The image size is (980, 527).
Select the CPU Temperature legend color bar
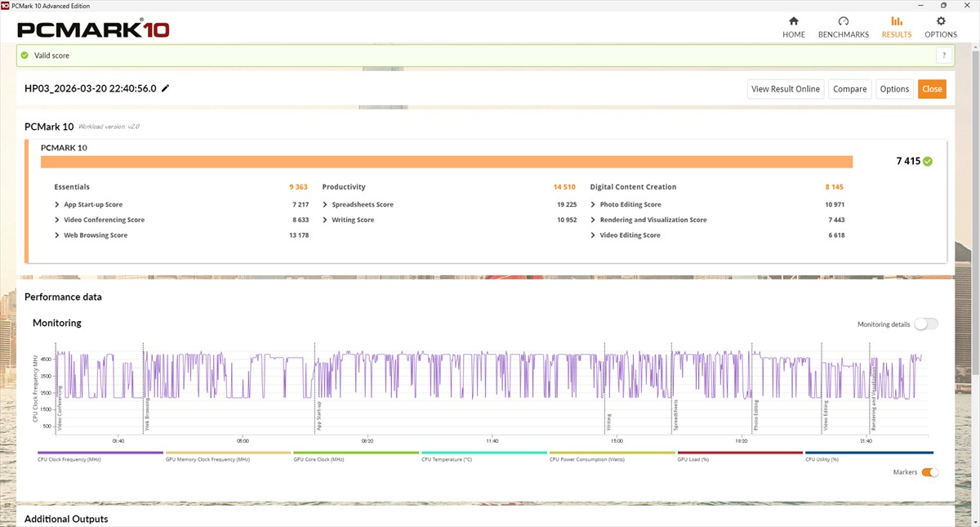pos(484,453)
